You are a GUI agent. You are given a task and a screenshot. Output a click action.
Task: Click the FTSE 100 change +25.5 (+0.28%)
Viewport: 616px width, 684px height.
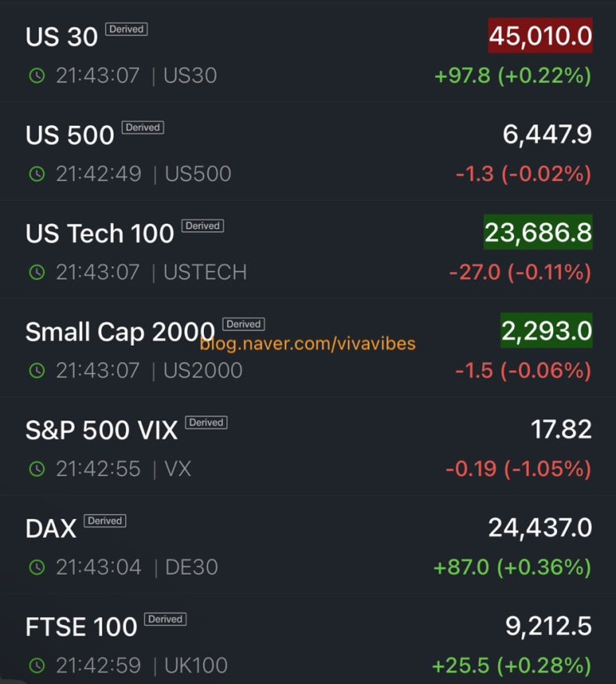click(x=512, y=666)
